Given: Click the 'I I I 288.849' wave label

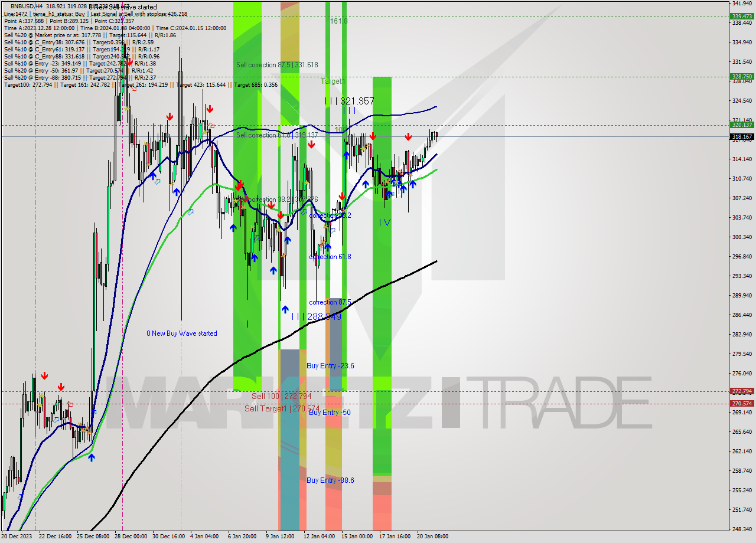Looking at the screenshot, I should (317, 316).
